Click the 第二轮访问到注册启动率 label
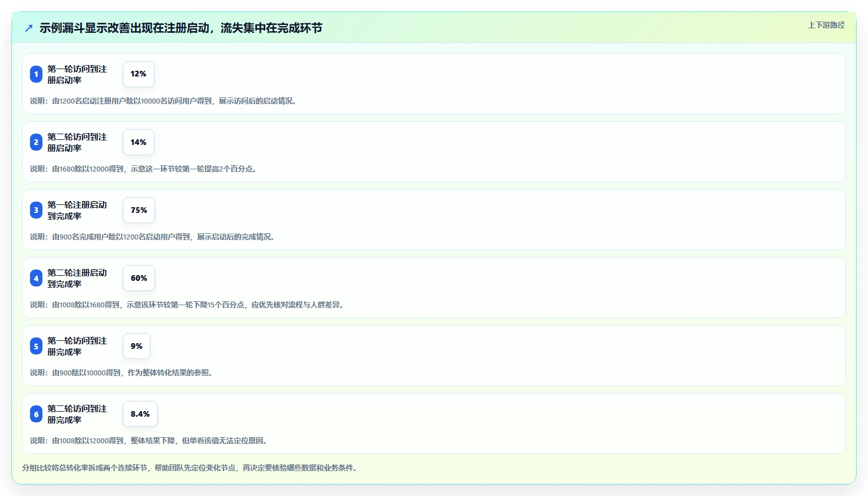Image resolution: width=868 pixels, height=496 pixels. 77,142
